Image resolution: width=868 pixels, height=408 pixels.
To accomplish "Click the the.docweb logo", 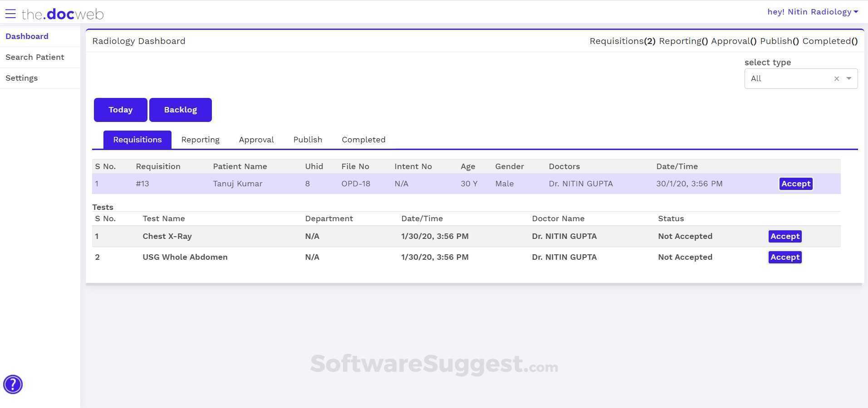I will pyautogui.click(x=62, y=14).
